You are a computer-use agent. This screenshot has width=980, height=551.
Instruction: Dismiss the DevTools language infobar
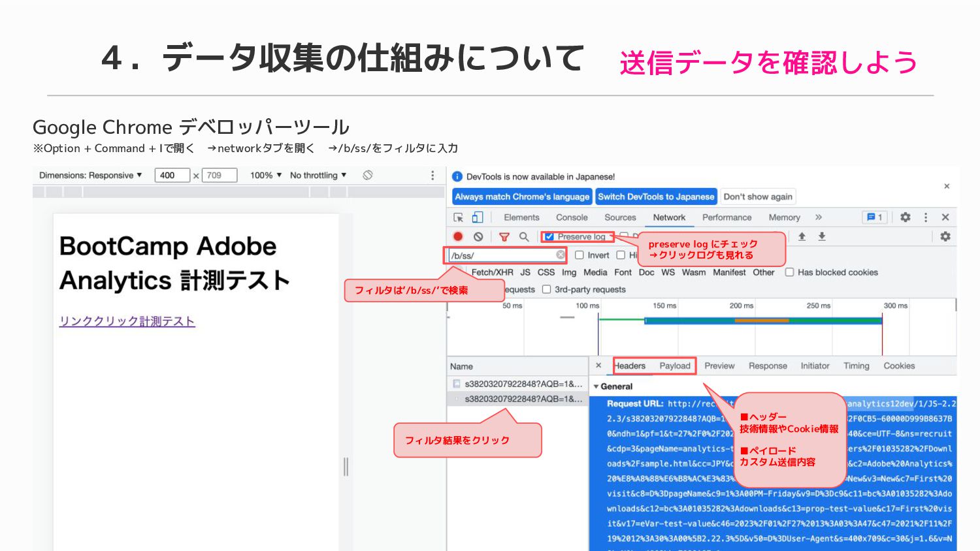click(x=947, y=187)
